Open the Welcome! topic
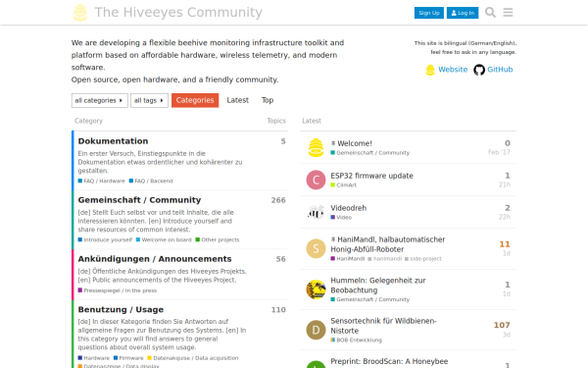Viewport: 588px width, 368px height. tap(355, 143)
